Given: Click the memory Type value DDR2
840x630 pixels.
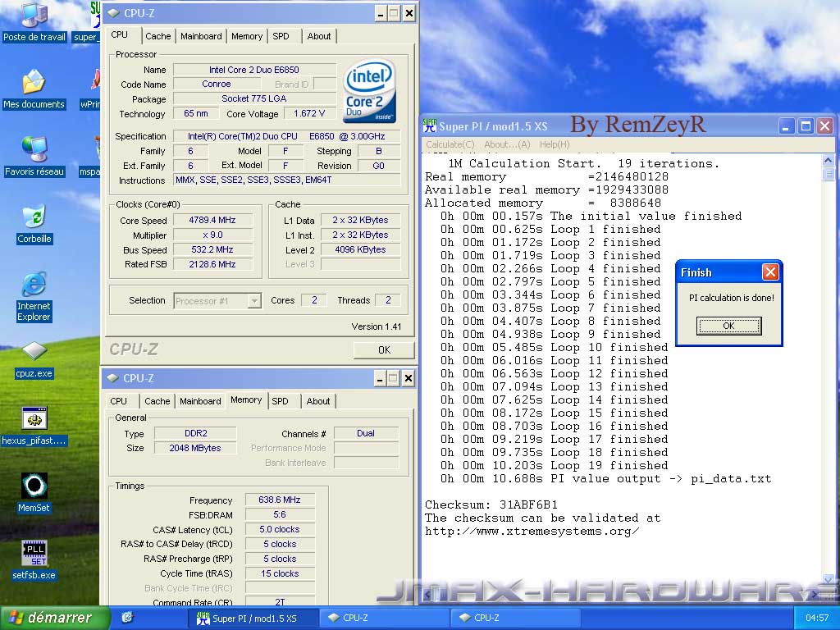Looking at the screenshot, I should click(195, 433).
